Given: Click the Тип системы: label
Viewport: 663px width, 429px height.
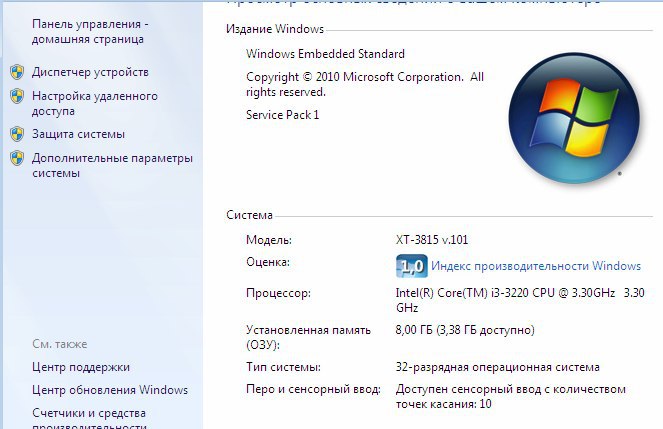Looking at the screenshot, I should [x=283, y=367].
